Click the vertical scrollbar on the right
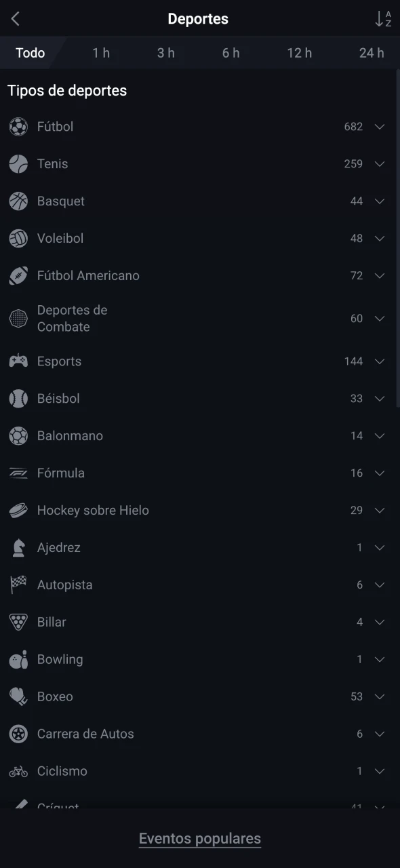This screenshot has width=400, height=868. [x=398, y=237]
